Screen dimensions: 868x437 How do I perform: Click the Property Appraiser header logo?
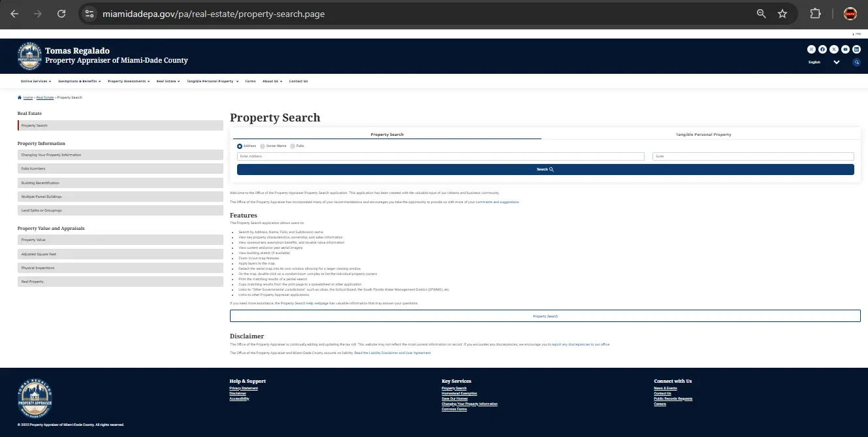(x=30, y=57)
